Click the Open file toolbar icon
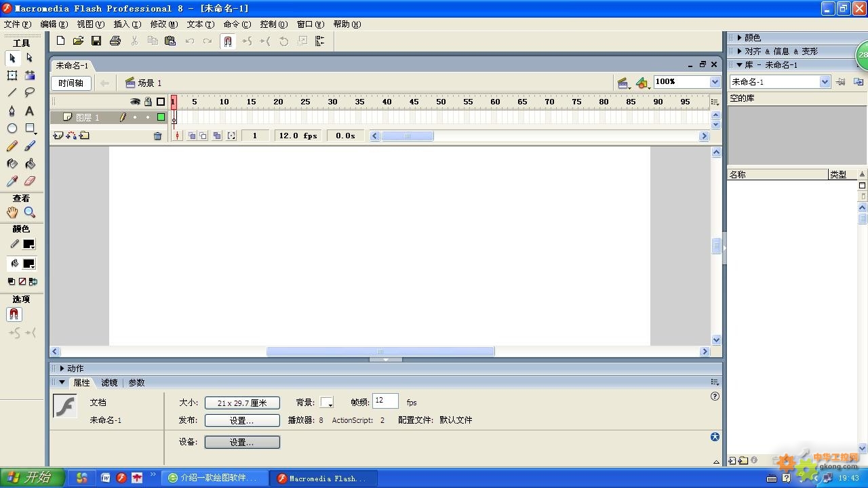 coord(78,41)
